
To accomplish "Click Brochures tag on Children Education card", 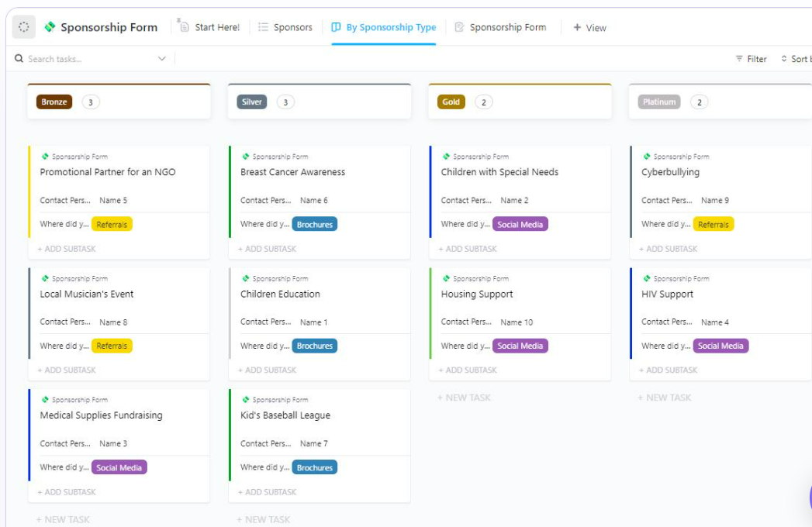I will pos(314,346).
